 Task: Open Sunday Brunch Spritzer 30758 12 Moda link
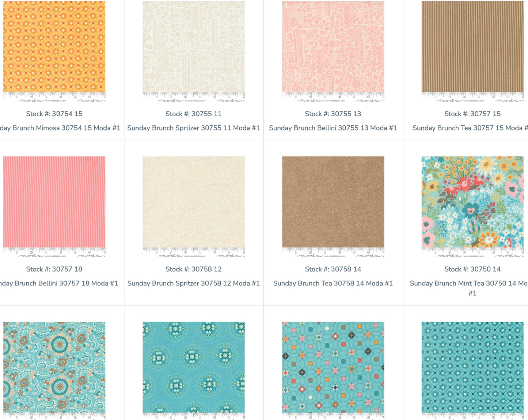click(x=194, y=283)
